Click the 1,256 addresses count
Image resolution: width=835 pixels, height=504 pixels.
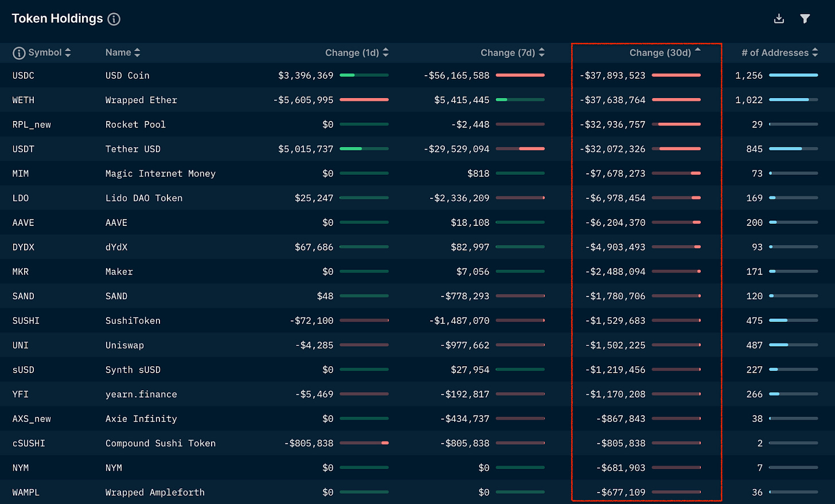[749, 76]
